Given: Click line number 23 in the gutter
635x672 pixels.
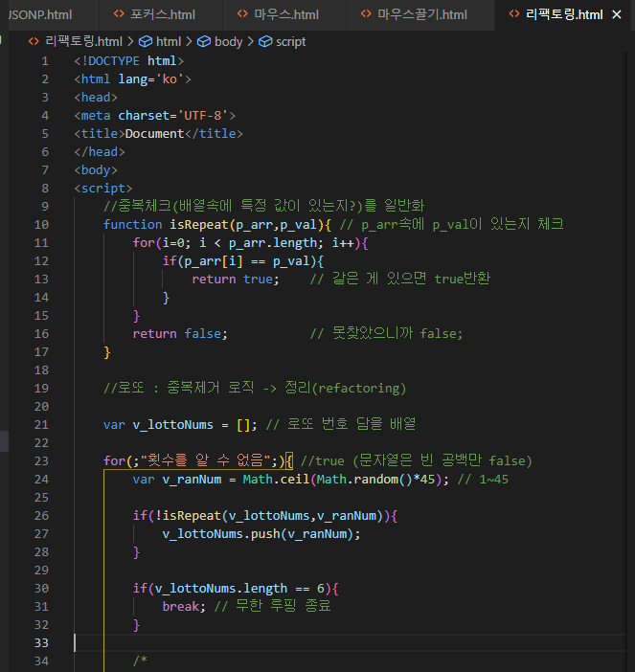Looking at the screenshot, I should point(41,461).
